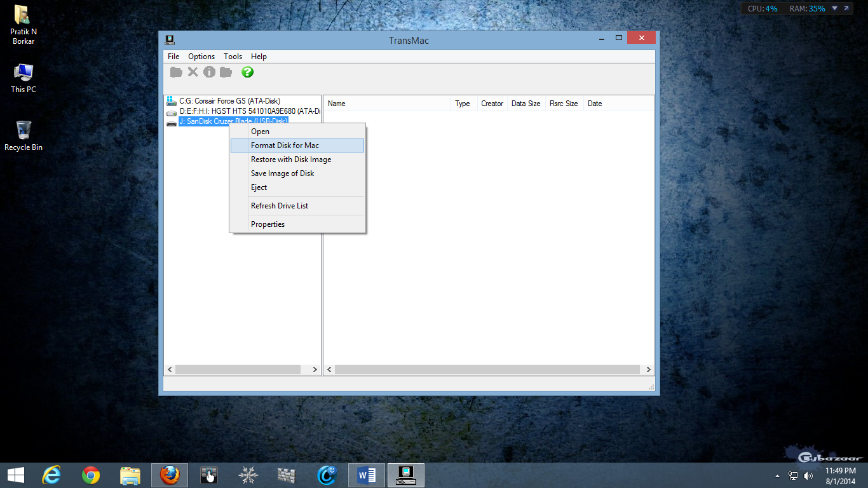Click the drive list left scroll arrow
Viewport: 868px width, 488px height.
coord(170,369)
